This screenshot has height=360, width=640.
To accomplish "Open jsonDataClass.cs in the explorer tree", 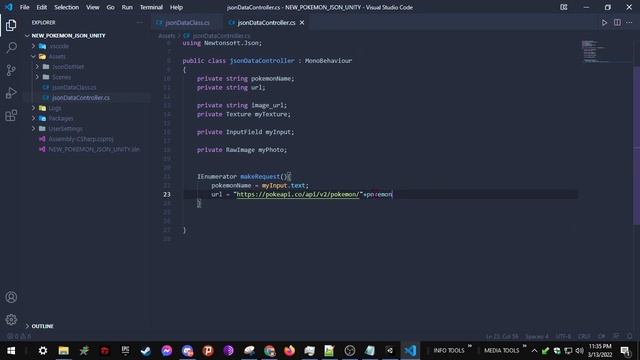I will tap(74, 87).
